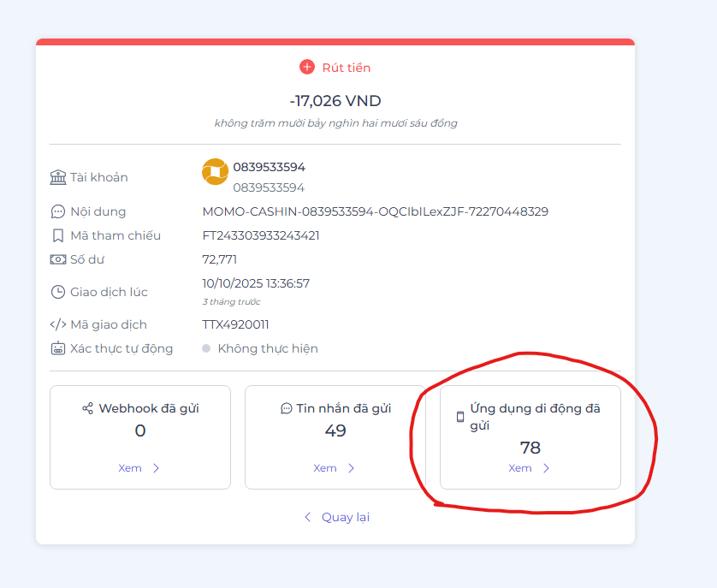
Task: Click the Không thực hiện status text
Action: point(268,348)
